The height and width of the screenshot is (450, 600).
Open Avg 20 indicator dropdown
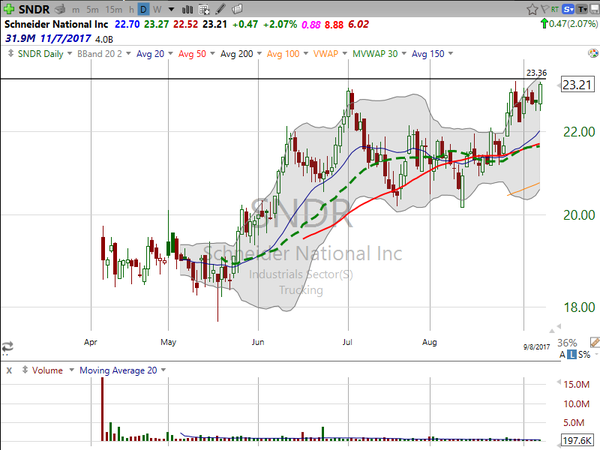click(170, 54)
